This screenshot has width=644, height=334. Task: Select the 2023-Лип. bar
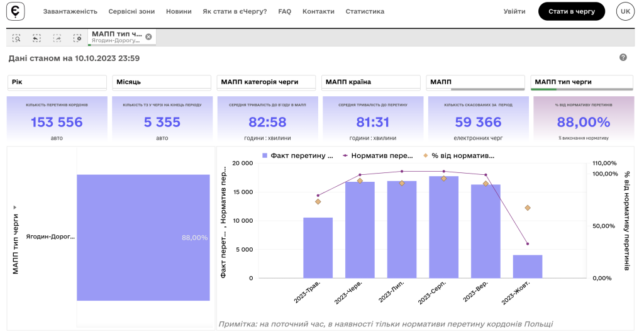[402, 230]
